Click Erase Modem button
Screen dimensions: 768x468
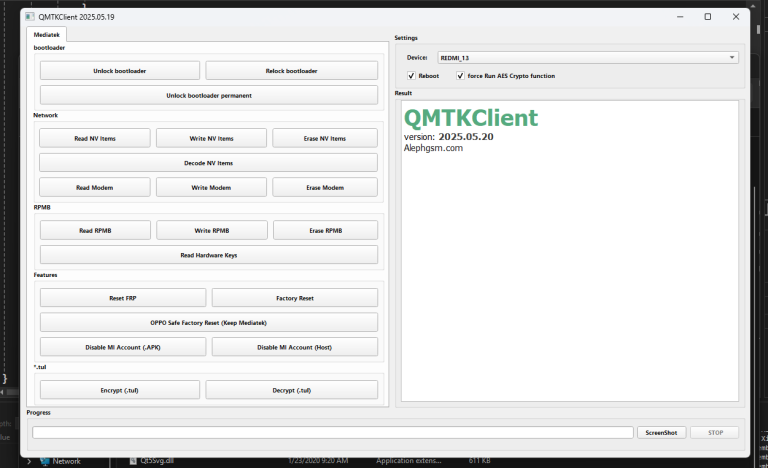[x=325, y=187]
